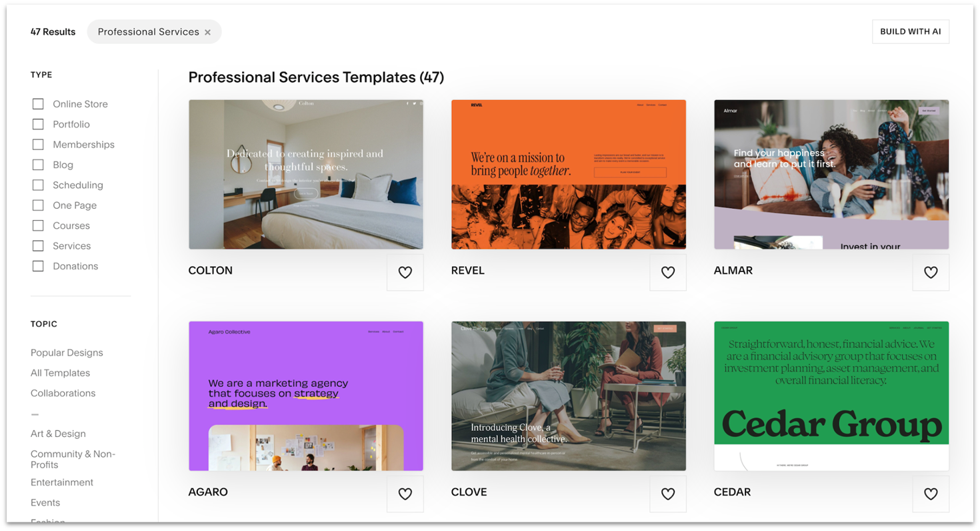980x531 pixels.
Task: Open Popular Designs topic
Action: 67,352
